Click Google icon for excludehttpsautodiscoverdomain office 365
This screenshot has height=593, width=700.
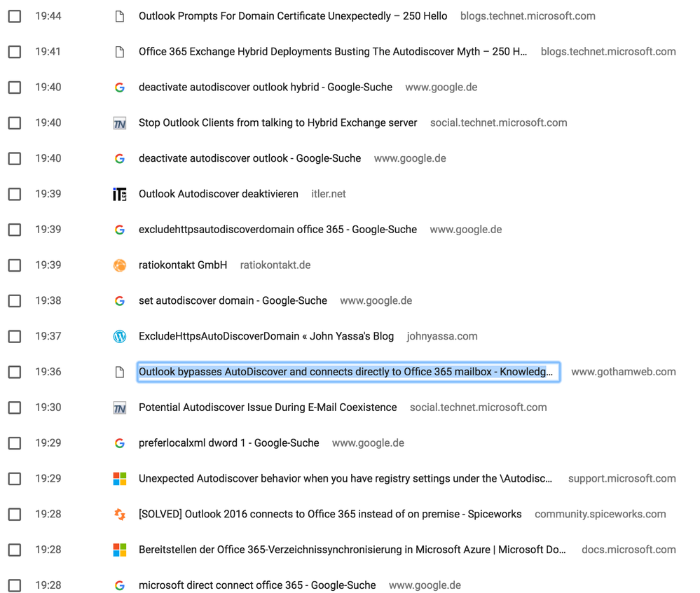120,230
